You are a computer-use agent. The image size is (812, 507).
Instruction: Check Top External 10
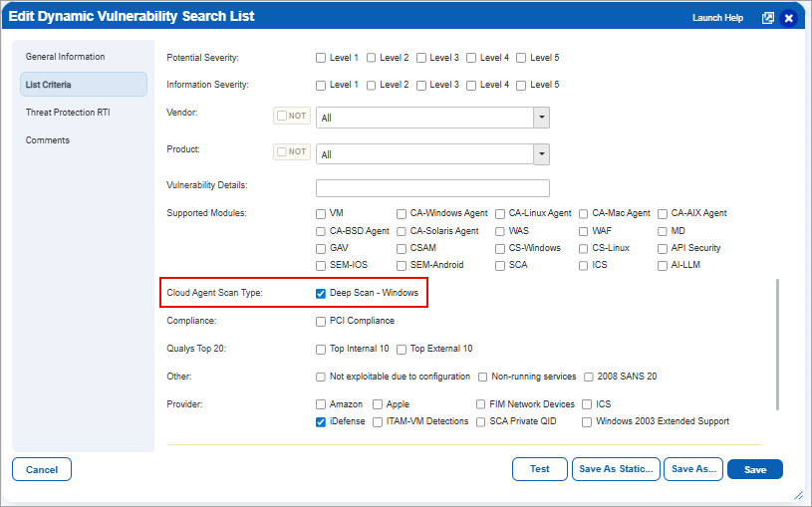point(402,350)
